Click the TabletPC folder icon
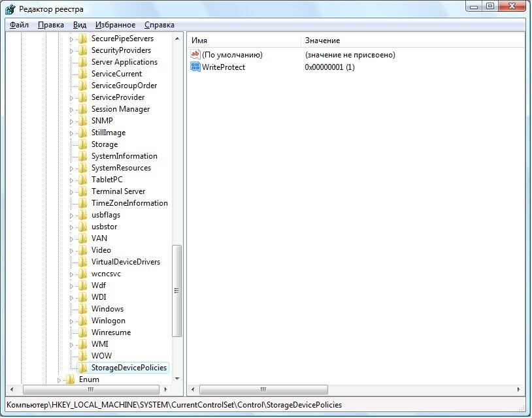 pyautogui.click(x=82, y=180)
